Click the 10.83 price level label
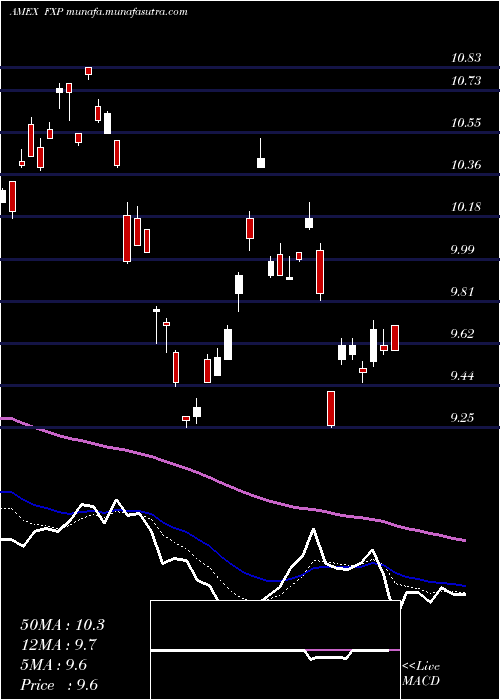Viewport: 500px width, 700px height. [x=467, y=58]
